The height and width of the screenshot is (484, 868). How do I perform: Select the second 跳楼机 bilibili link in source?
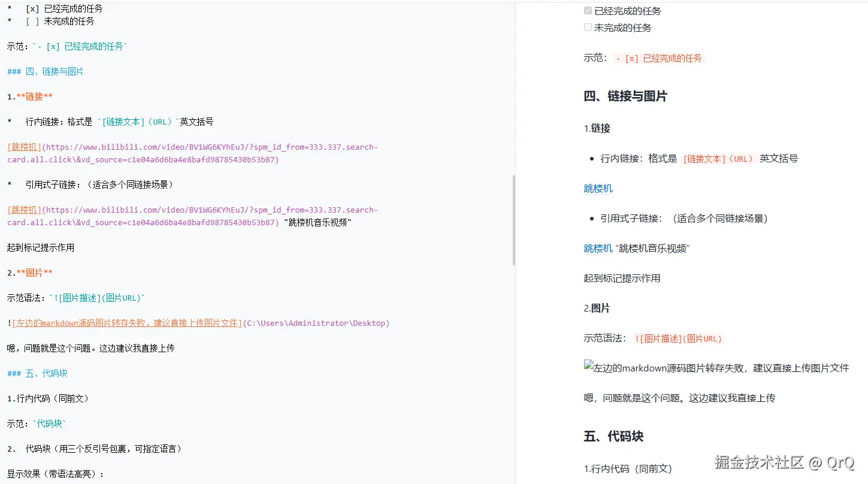23,210
